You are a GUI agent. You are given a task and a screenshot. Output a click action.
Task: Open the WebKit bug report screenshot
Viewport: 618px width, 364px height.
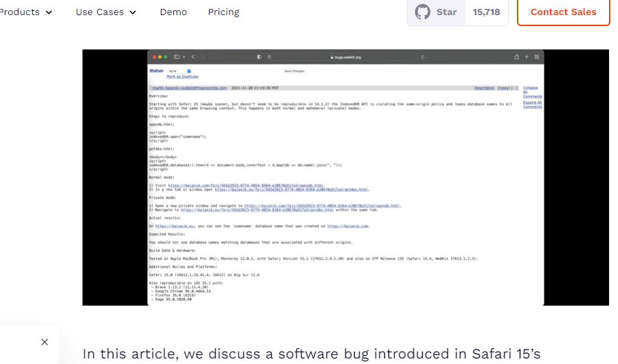click(346, 177)
